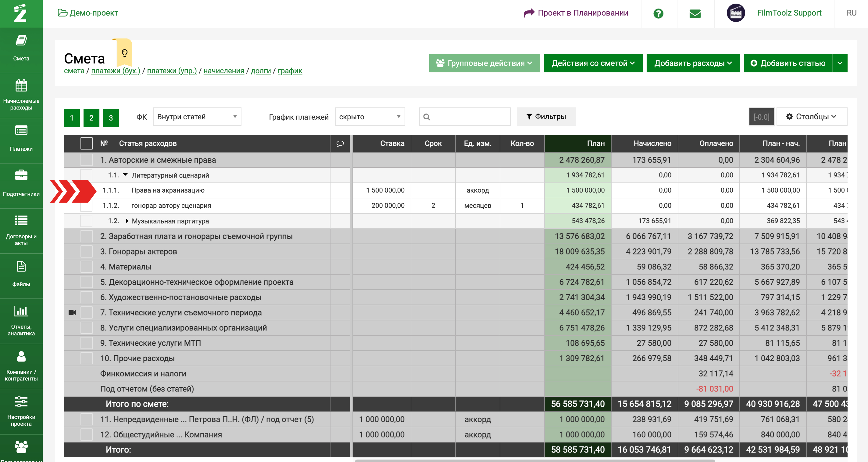Open Групповые действия dropdown
The width and height of the screenshot is (868, 462).
pyautogui.click(x=484, y=63)
